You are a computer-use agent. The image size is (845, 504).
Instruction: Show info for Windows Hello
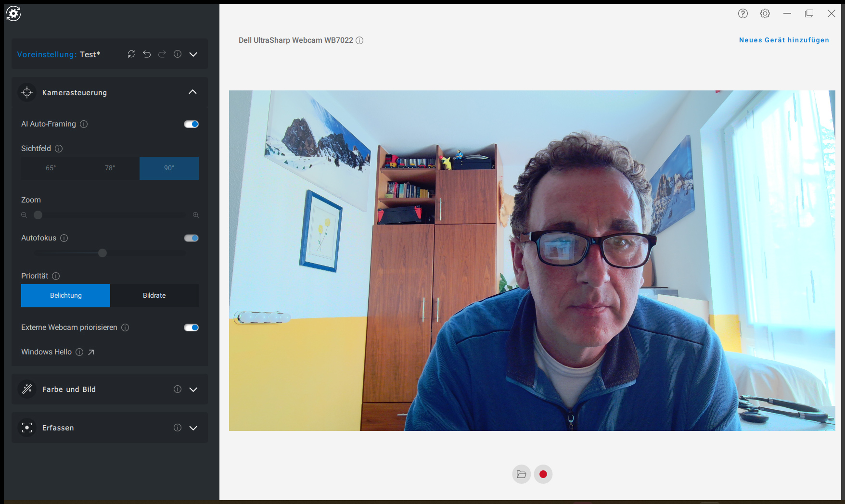point(79,352)
